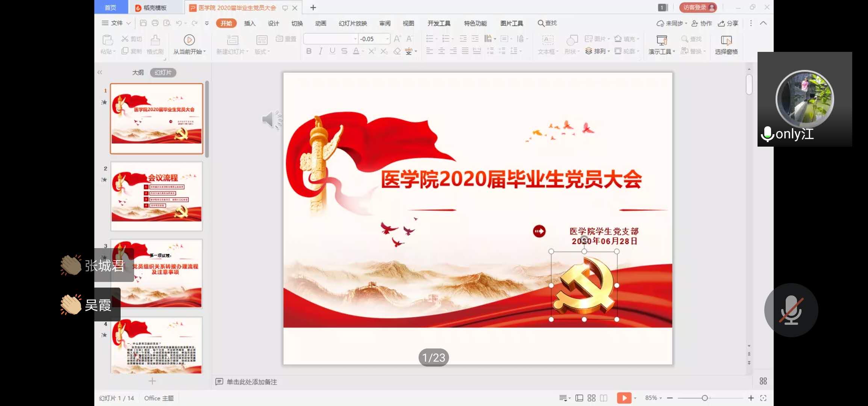868x406 pixels.
Task: Expand the 85% zoom level dropdown
Action: click(x=653, y=398)
